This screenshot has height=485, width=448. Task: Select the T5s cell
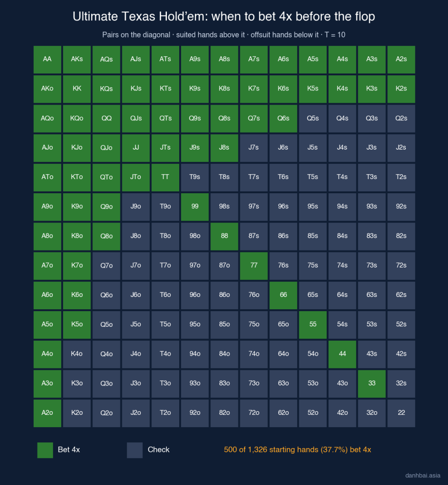tap(313, 178)
